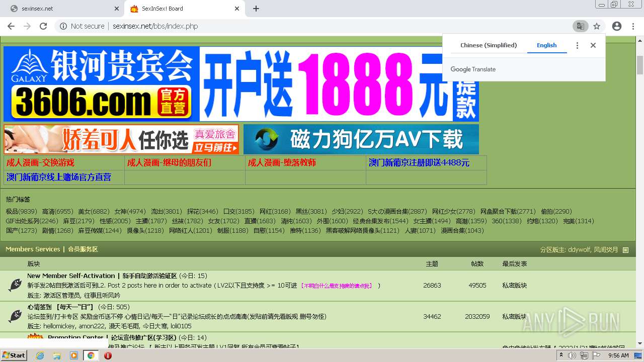Screen dimensions: 644x362
Task: Click the network tray icon
Action: 584,355
